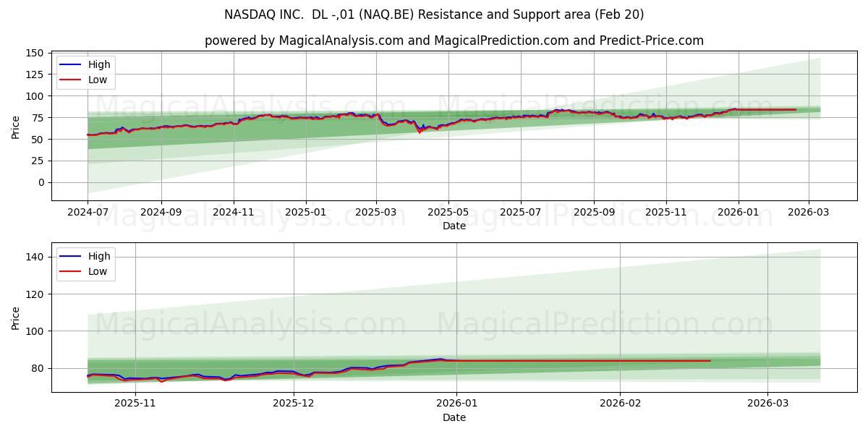Click the '2025-11' label on top chart
Screen dimensions: 868x434
666,213
